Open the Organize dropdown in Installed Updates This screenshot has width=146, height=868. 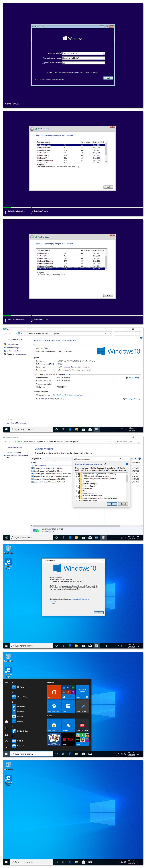[36, 459]
